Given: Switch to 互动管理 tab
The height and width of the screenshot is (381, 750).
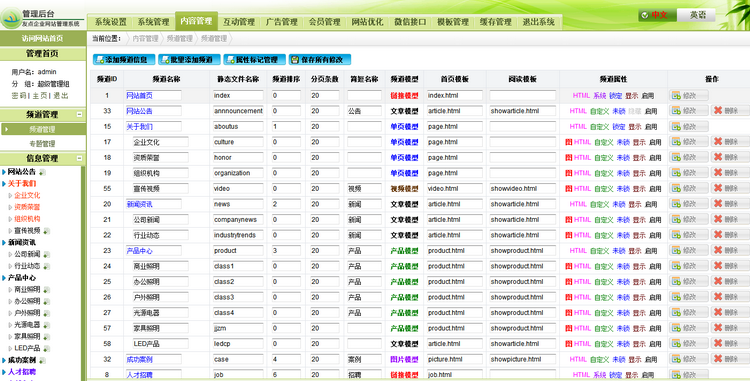Looking at the screenshot, I should [x=239, y=22].
